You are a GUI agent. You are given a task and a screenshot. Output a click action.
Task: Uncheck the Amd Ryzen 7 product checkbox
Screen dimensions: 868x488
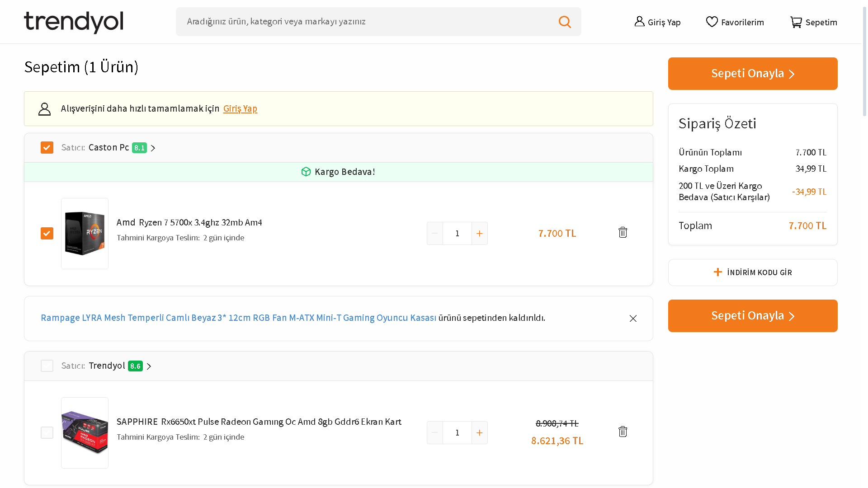(47, 234)
